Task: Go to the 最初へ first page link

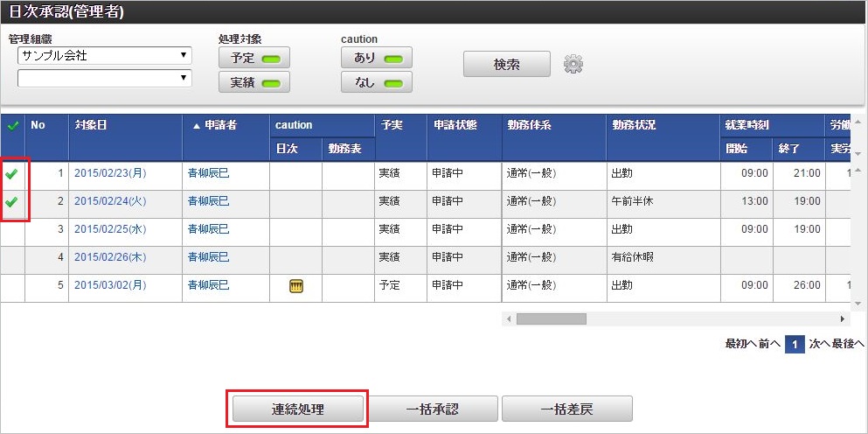Action: point(740,345)
